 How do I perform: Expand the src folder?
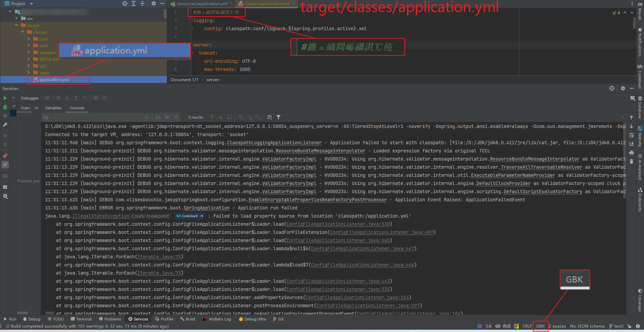pyautogui.click(x=17, y=18)
